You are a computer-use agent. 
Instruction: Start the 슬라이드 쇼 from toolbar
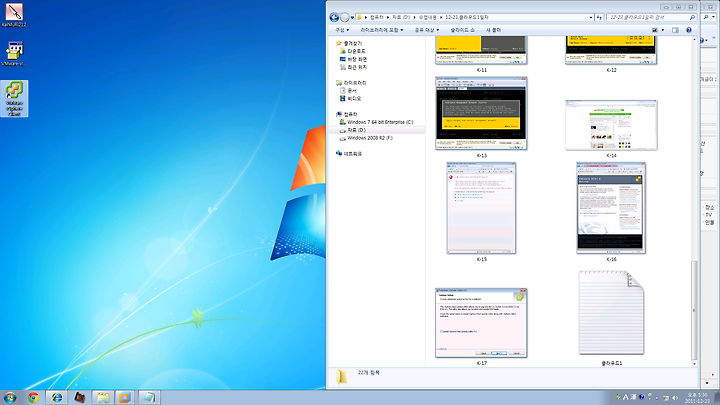click(462, 30)
